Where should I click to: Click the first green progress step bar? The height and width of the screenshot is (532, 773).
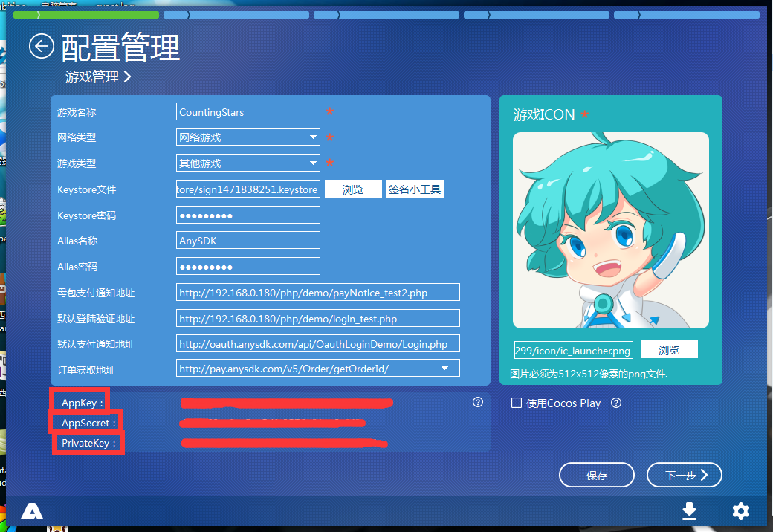[86, 15]
